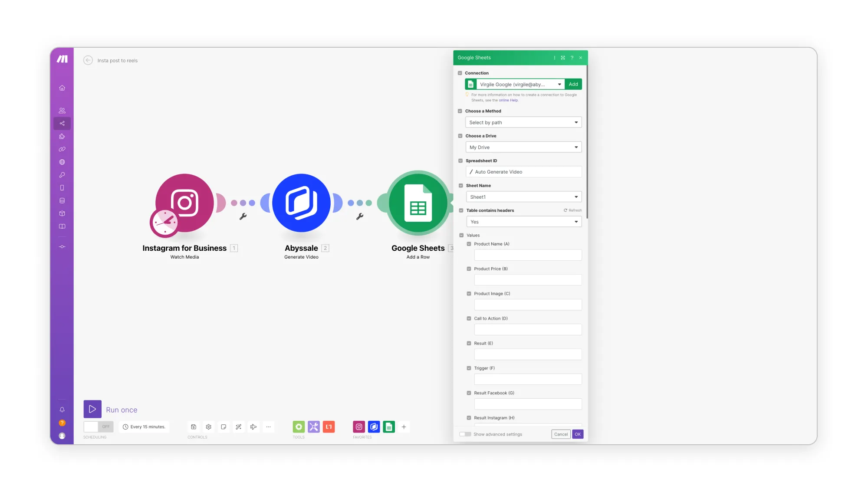Open the Every 15 minutes schedule setting
This screenshot has width=868, height=492.
(x=144, y=427)
